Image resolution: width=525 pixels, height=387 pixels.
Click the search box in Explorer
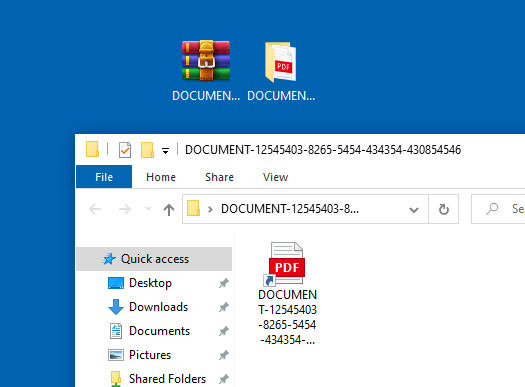coord(498,209)
